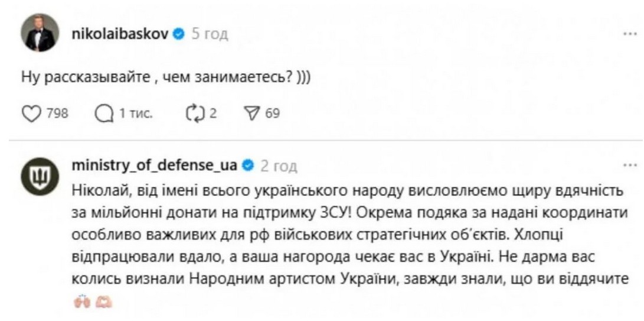Click the "2 год" reply timestamp
Image resolution: width=644 pixels, height=321 pixels.
(x=279, y=166)
